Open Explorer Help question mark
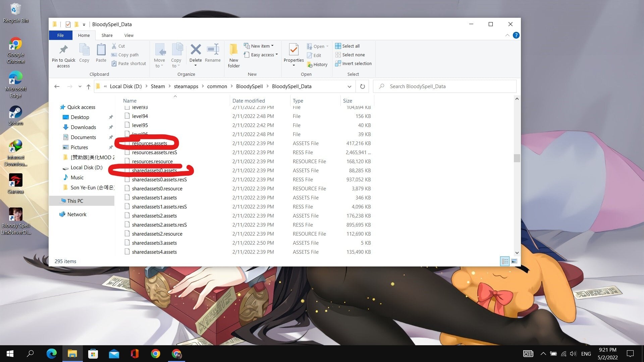 pyautogui.click(x=516, y=35)
